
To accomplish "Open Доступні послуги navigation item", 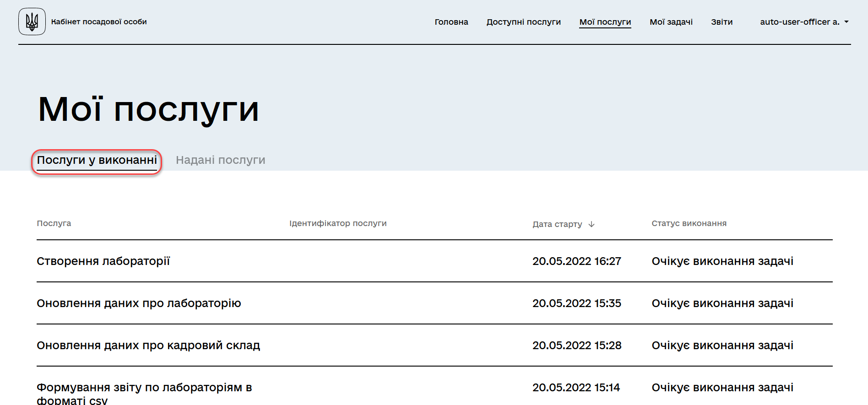I will tap(524, 22).
